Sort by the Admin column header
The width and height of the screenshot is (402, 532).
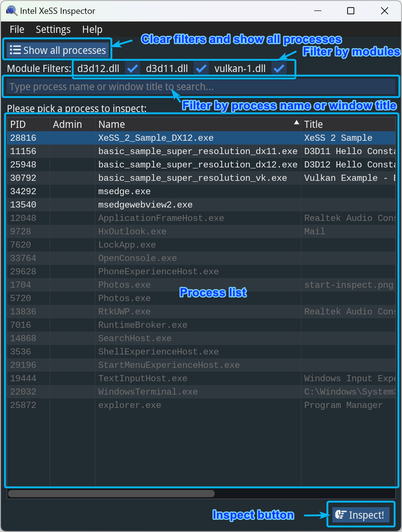[68, 124]
